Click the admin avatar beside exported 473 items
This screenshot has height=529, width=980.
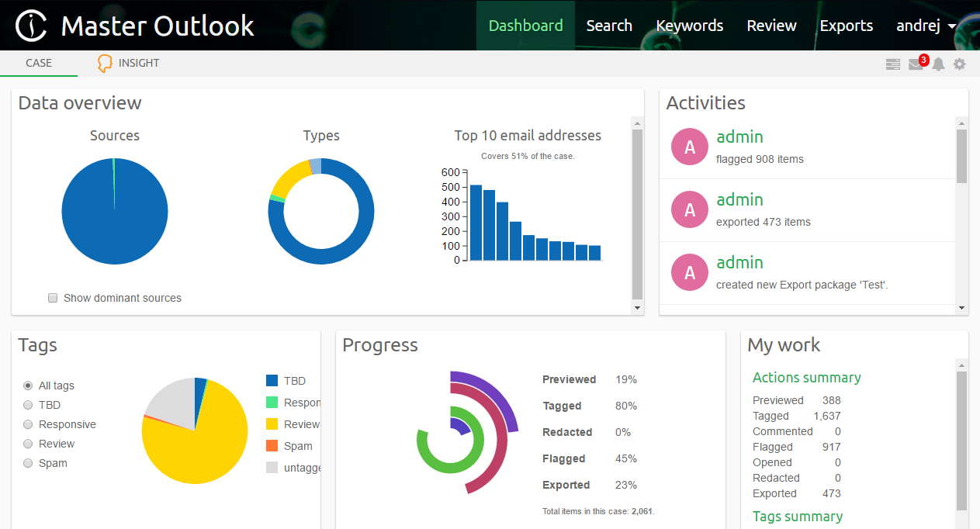690,209
